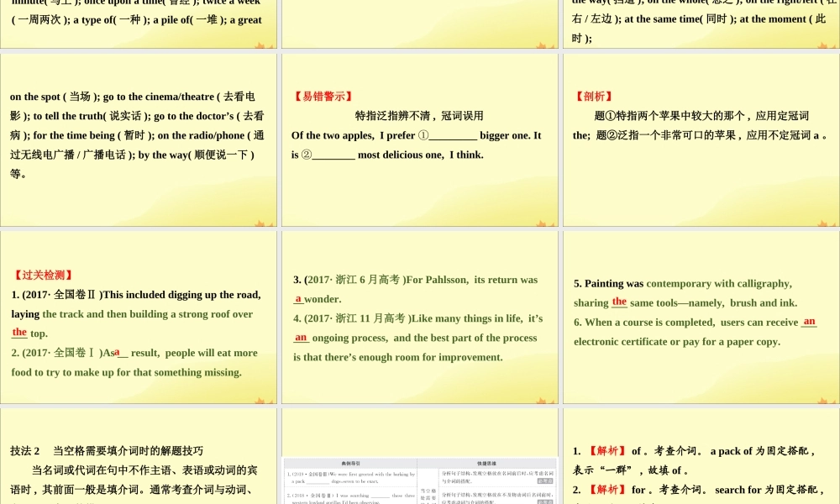840x504 pixels.
Task: Click 'food to try to make up' line
Action: point(127,372)
